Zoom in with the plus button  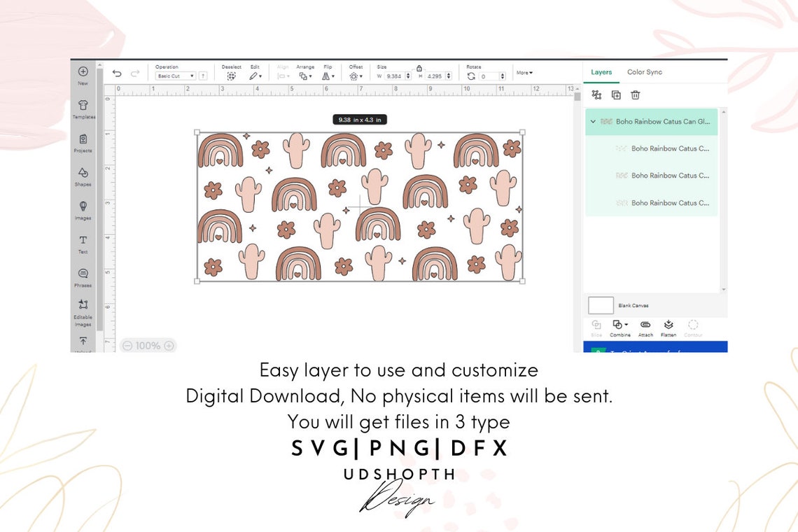(169, 346)
